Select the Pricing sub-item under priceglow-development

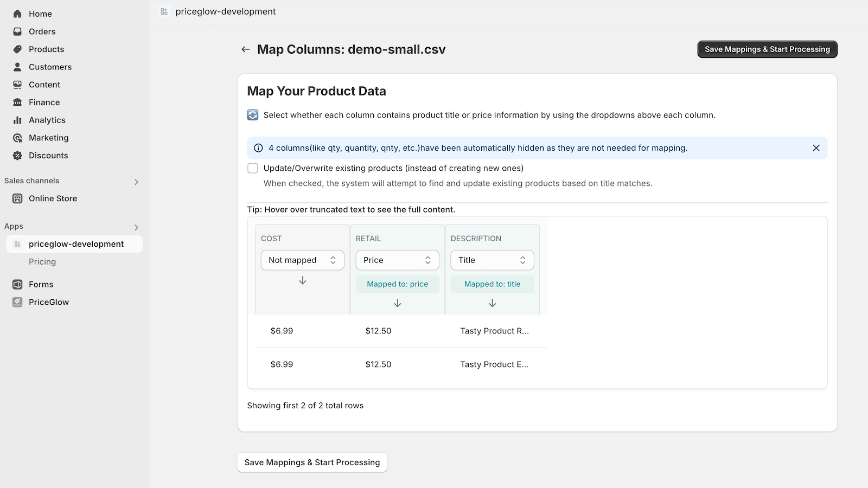[x=42, y=262]
